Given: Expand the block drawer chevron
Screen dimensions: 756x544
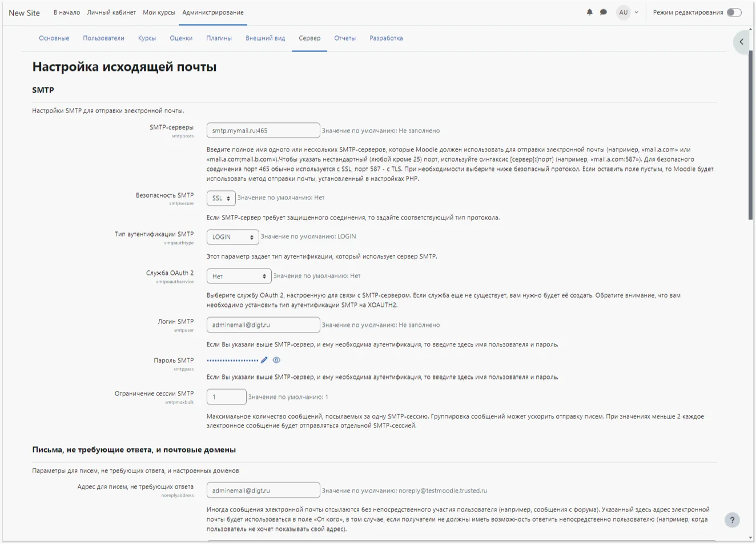Looking at the screenshot, I should pyautogui.click(x=741, y=42).
